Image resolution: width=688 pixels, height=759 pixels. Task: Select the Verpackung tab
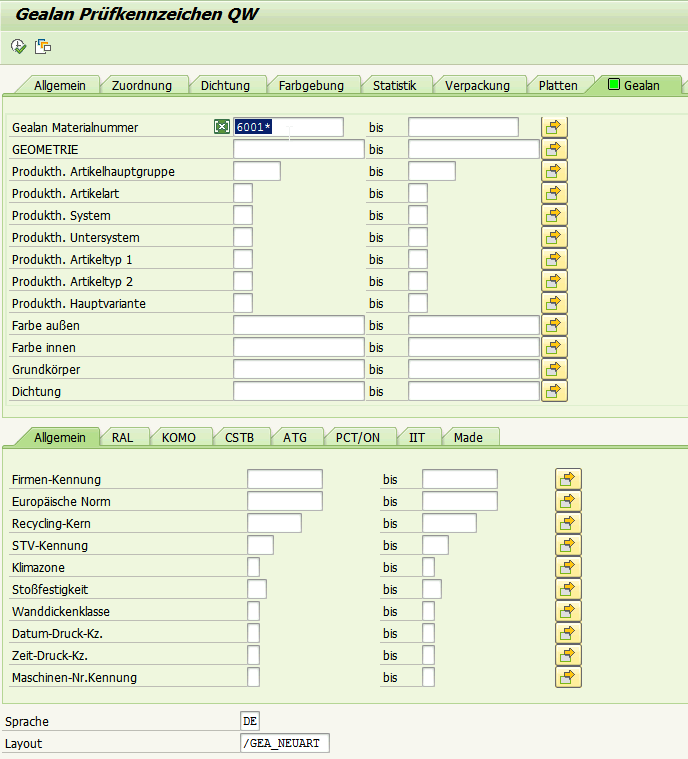click(x=477, y=85)
